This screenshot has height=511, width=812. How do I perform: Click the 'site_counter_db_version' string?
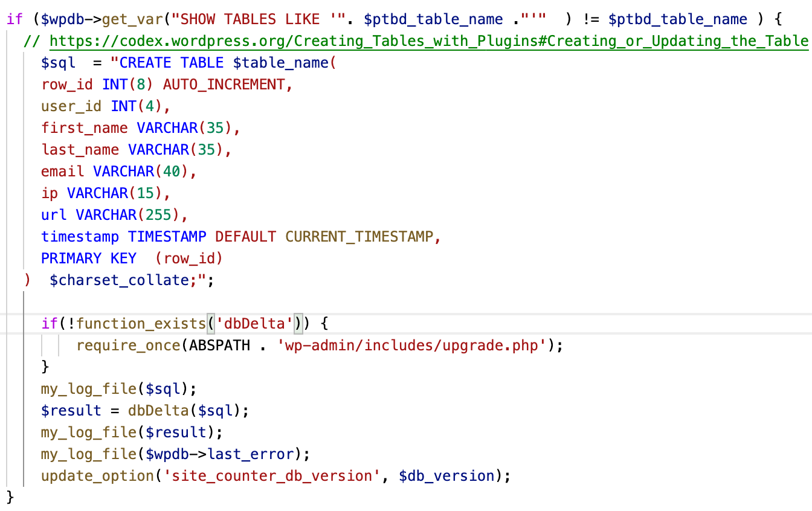click(272, 476)
